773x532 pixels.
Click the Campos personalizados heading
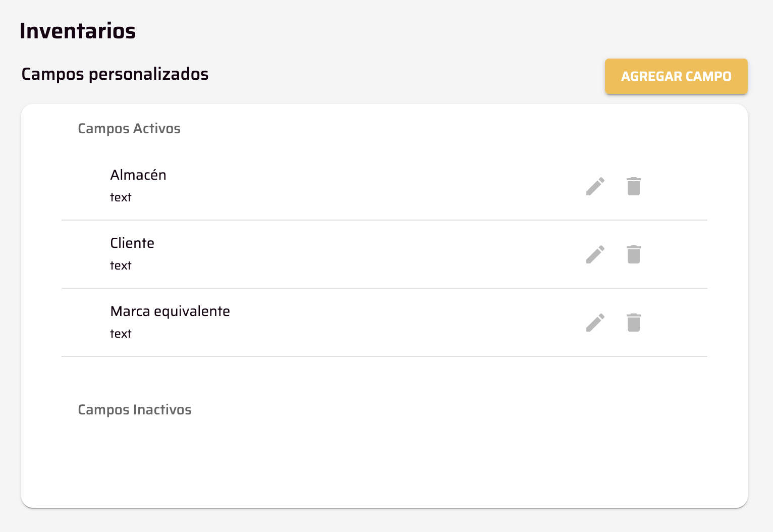click(115, 74)
